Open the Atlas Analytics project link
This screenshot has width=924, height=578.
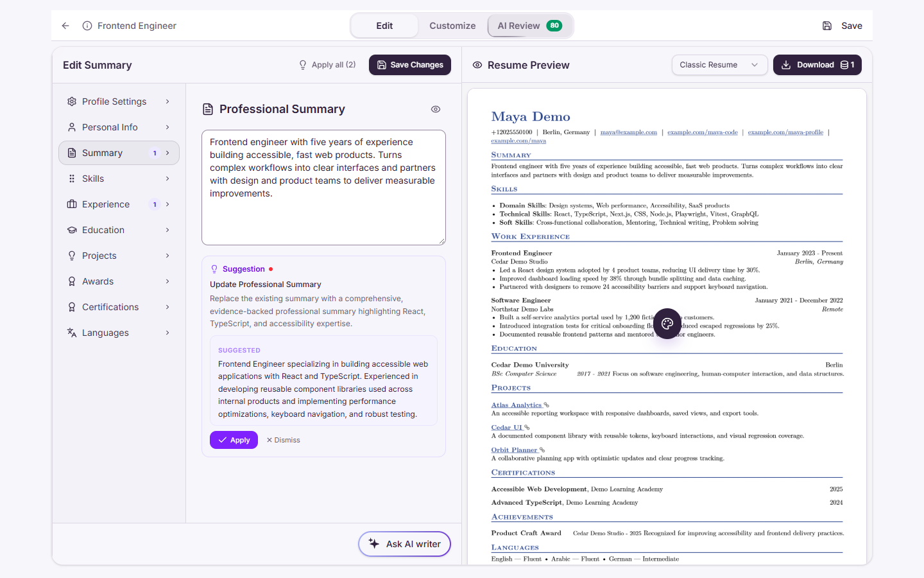[x=517, y=405]
